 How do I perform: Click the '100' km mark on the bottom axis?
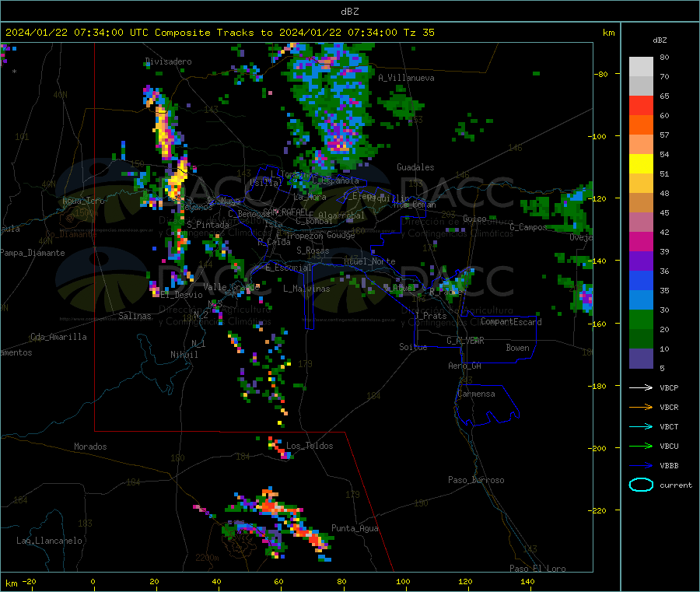point(403,581)
